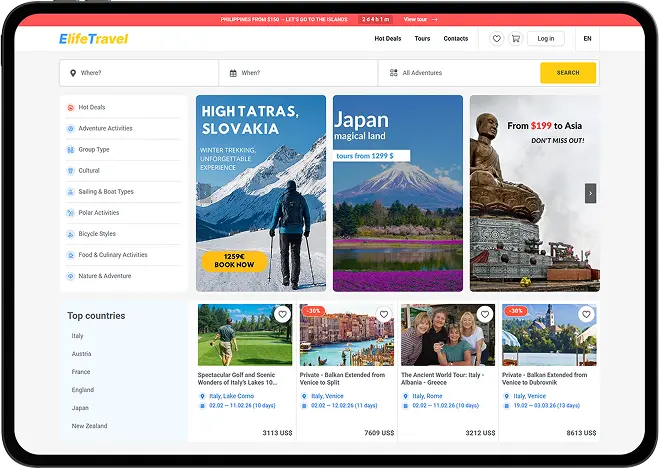
Task: Favorite the Venice to Dubrovnik tour
Action: tap(586, 314)
